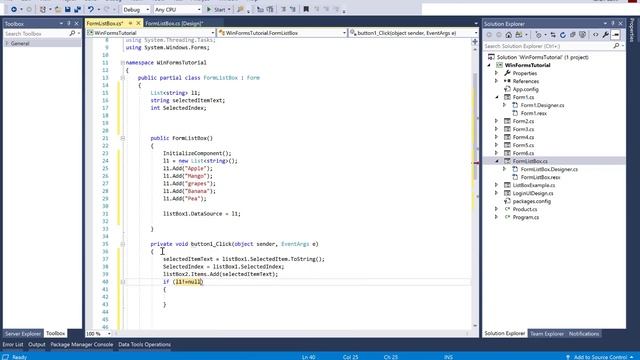Click the Properties wrench icon
Screen dimensions: 640x360
pos(606,35)
